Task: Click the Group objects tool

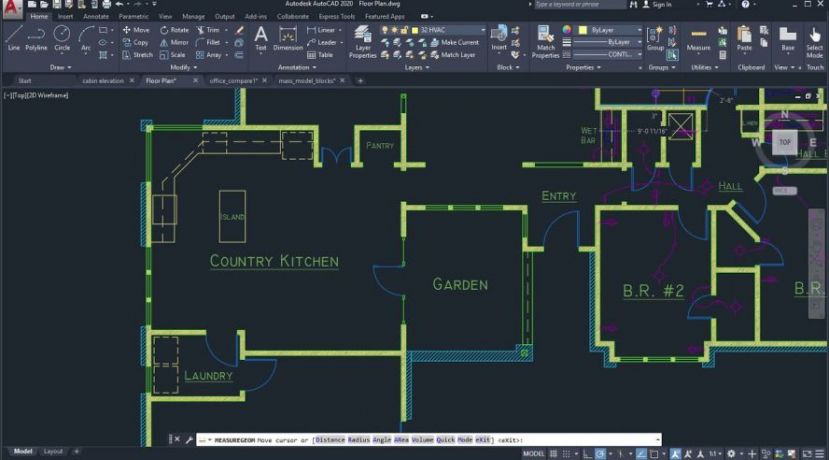Action: pos(655,38)
